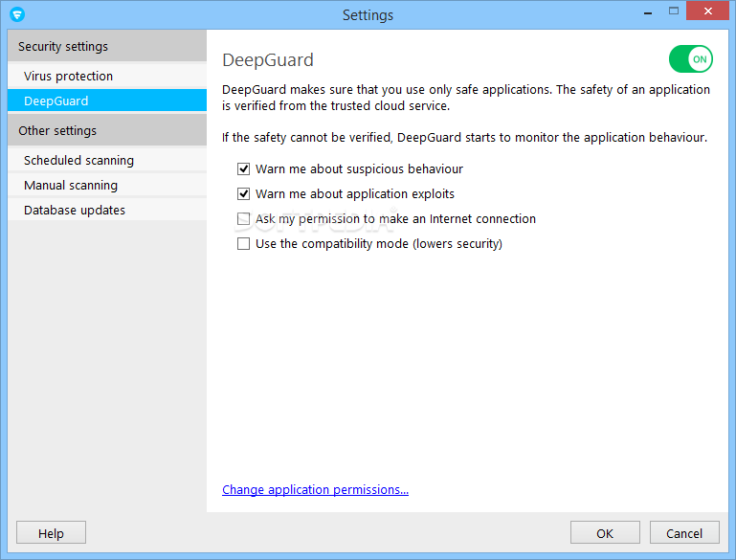Discard changes with Cancel button
The width and height of the screenshot is (736, 560).
684,533
